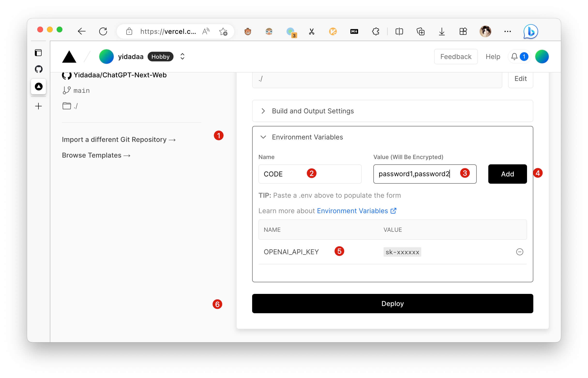Click the extensions puzzle icon

(376, 31)
